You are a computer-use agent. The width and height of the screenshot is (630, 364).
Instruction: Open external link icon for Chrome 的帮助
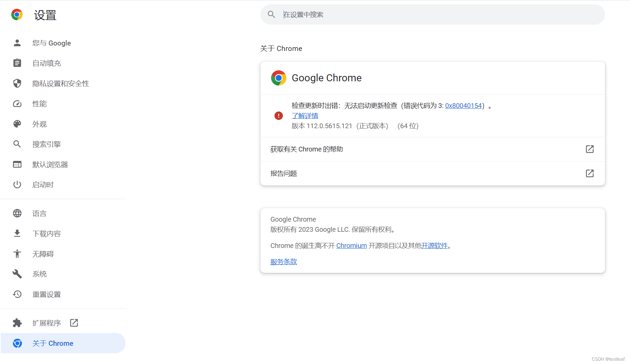tap(590, 149)
